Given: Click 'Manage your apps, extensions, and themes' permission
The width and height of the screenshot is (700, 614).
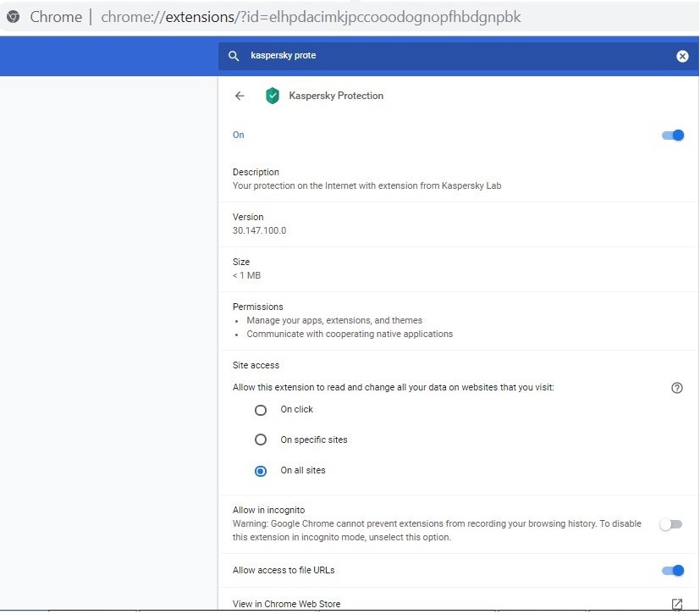Looking at the screenshot, I should [334, 320].
